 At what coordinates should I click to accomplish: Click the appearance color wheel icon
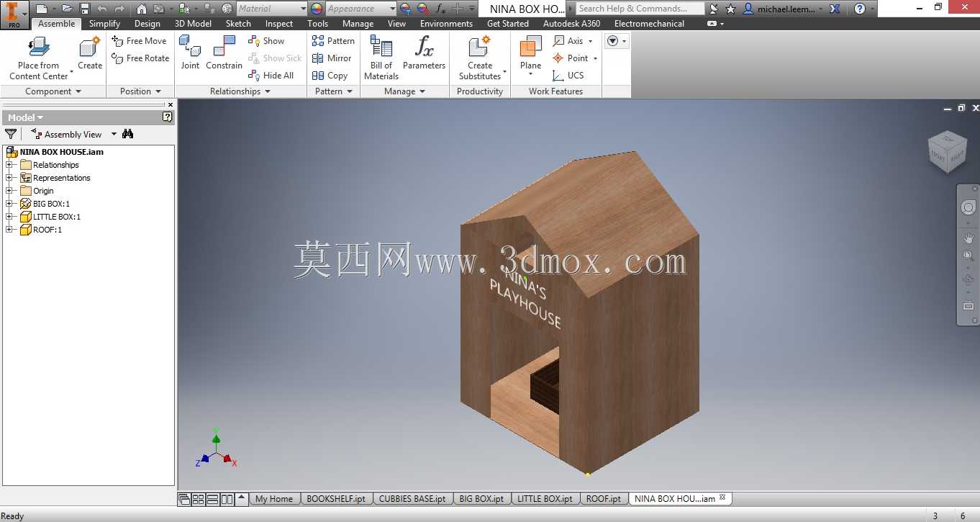pyautogui.click(x=317, y=9)
